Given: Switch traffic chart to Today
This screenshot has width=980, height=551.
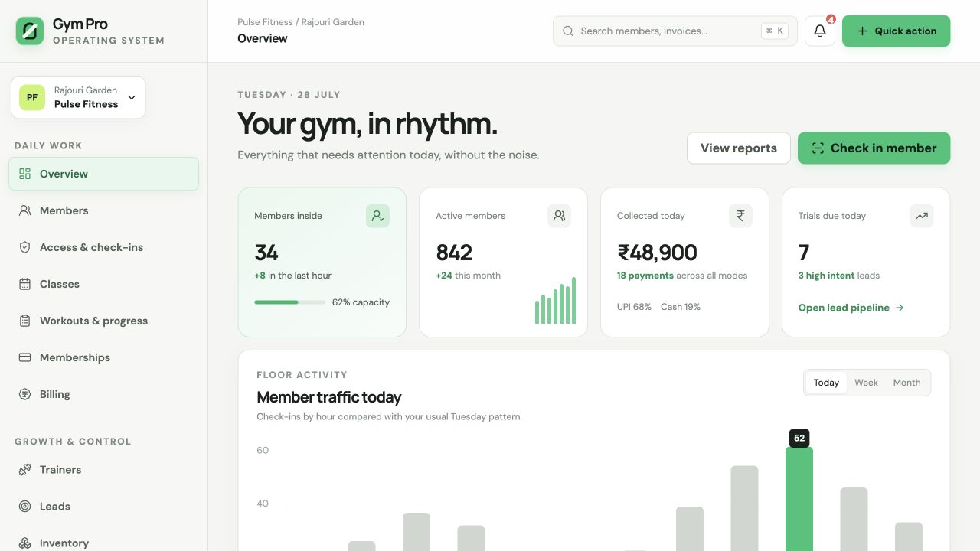Looking at the screenshot, I should (x=826, y=383).
